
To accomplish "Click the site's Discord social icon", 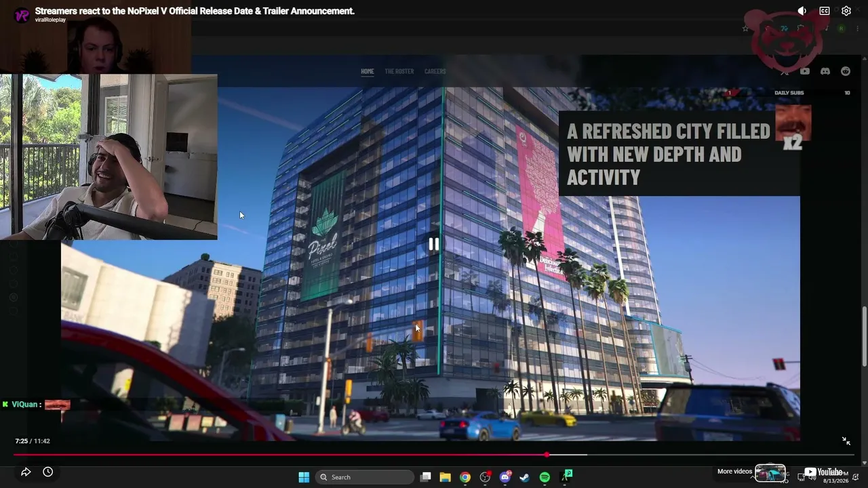I will point(825,71).
